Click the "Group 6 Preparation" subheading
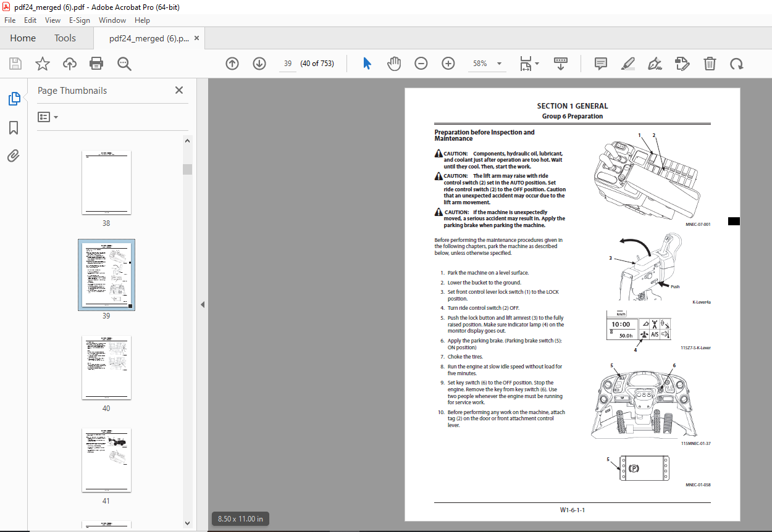772x532 pixels. (x=573, y=116)
